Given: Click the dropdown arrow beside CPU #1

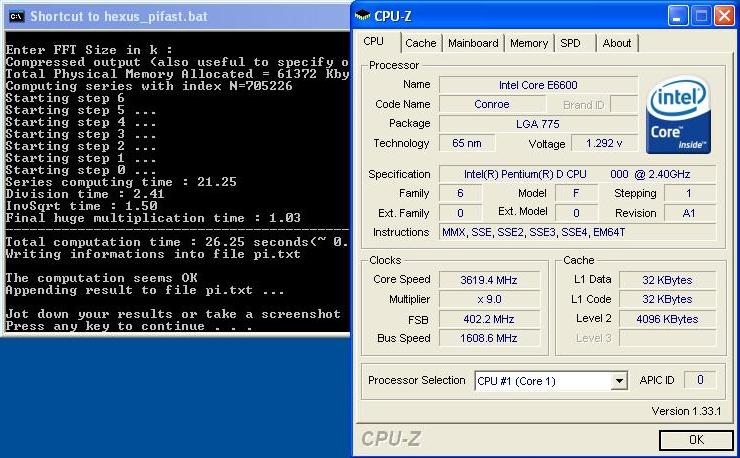Looking at the screenshot, I should pyautogui.click(x=619, y=381).
